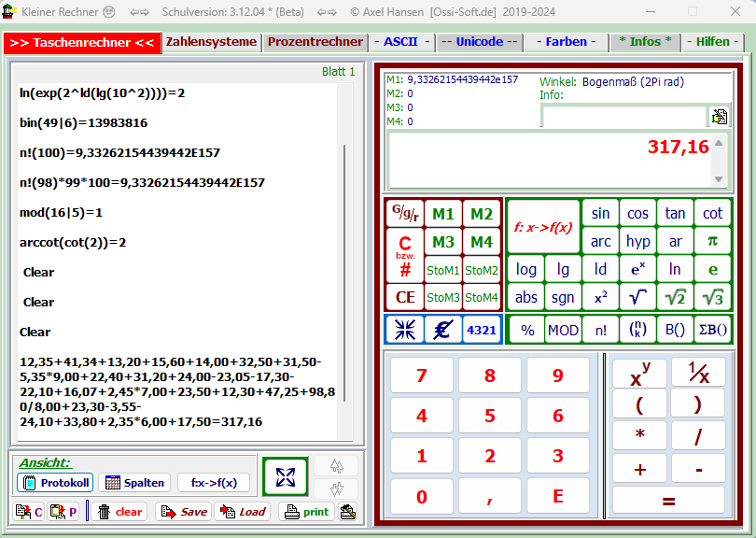Click the Load protocol icon button
This screenshot has width=756, height=538.
click(243, 511)
